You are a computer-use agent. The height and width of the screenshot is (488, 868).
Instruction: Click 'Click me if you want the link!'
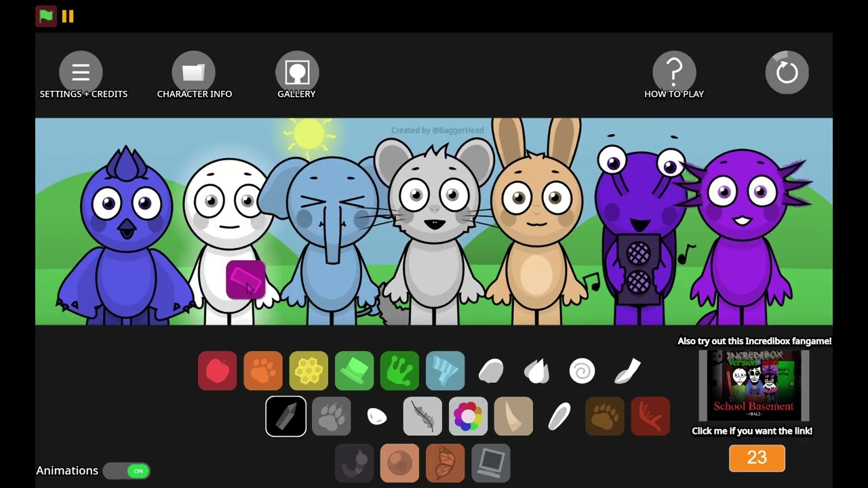point(752,431)
